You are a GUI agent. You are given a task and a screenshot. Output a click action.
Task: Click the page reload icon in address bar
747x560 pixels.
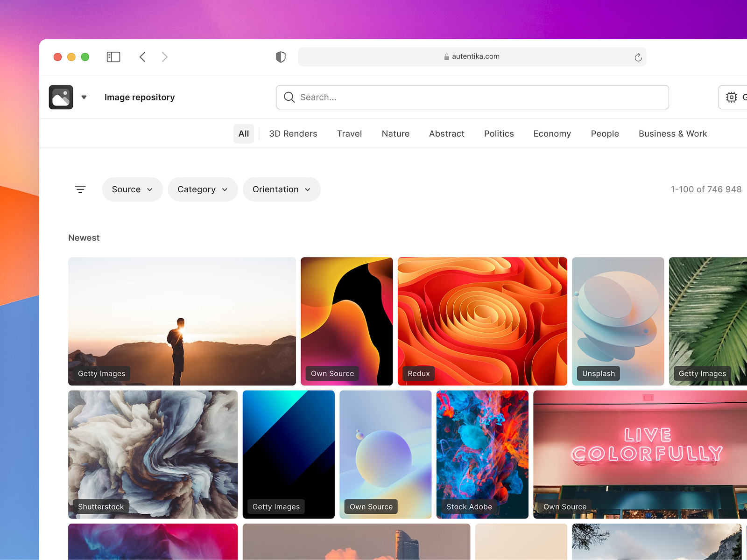[x=638, y=57]
